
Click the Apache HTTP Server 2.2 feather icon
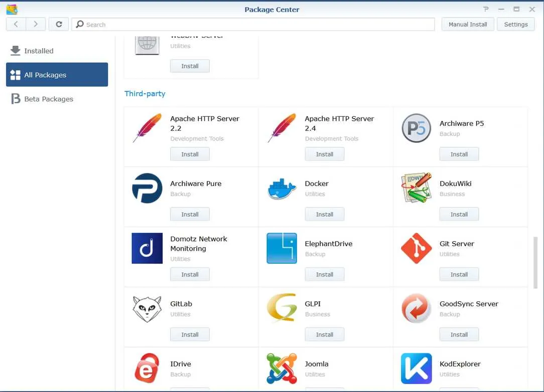(147, 128)
